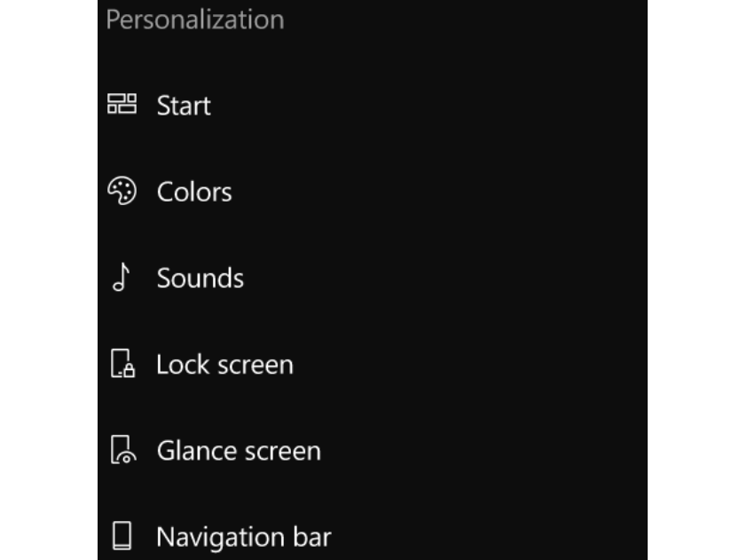Select the Navigation bar text label
The height and width of the screenshot is (560, 747).
[244, 537]
